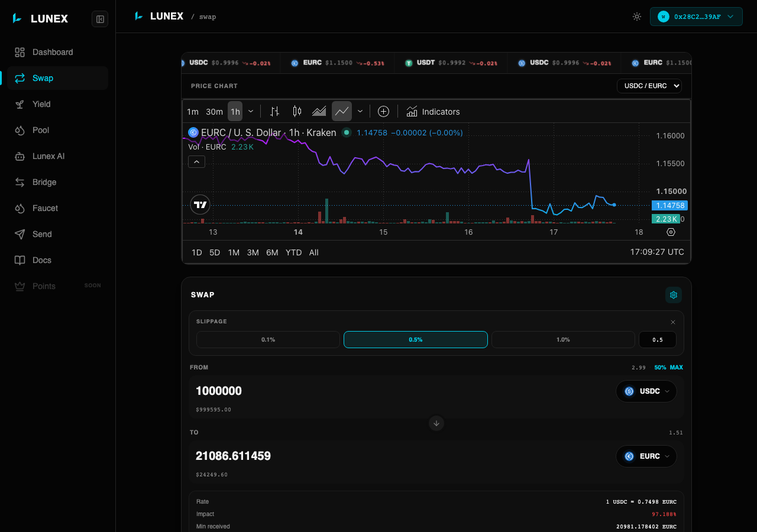Image resolution: width=757 pixels, height=532 pixels.
Task: Click the LUNEX logo in sidebar
Action: (x=40, y=19)
